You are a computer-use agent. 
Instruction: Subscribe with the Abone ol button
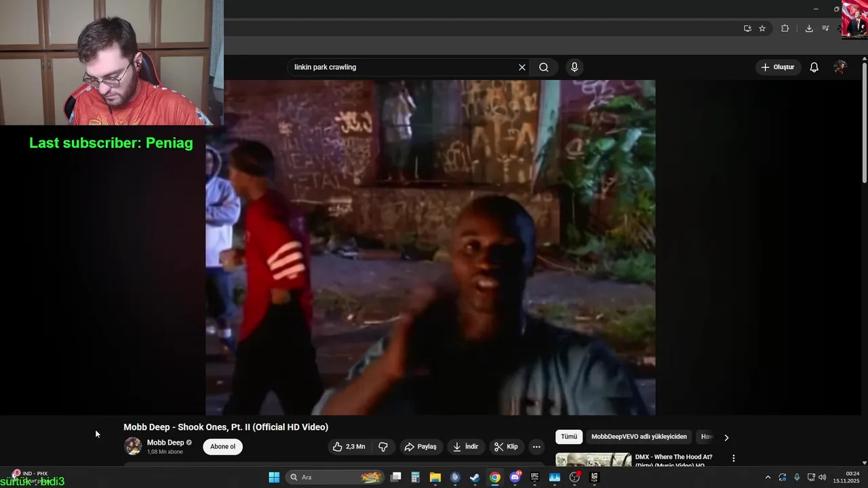point(222,447)
